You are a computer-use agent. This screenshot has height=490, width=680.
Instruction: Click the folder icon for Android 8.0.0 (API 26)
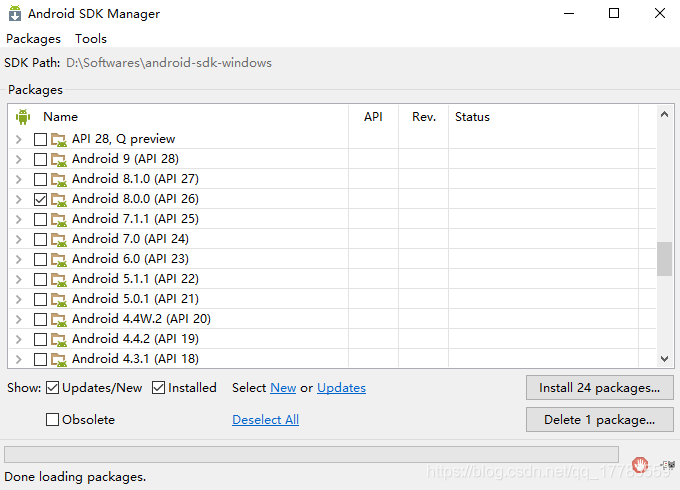59,199
